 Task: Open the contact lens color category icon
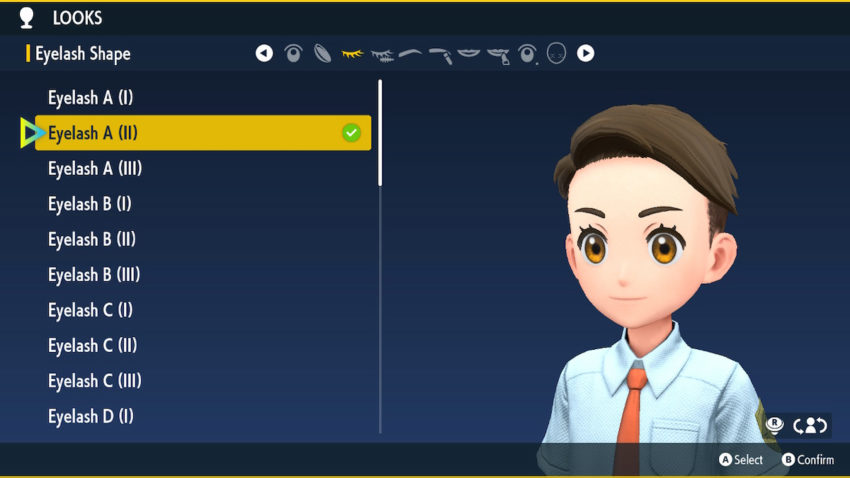pyautogui.click(x=323, y=53)
